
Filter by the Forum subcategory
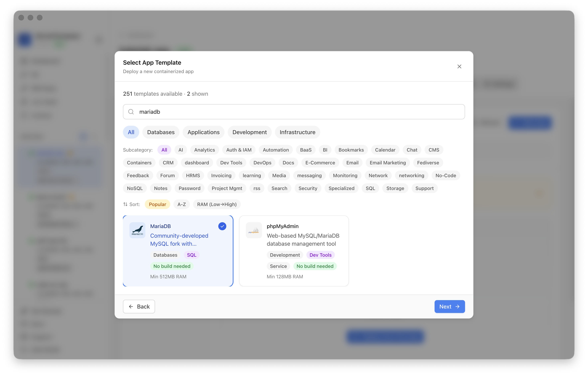[x=167, y=175]
